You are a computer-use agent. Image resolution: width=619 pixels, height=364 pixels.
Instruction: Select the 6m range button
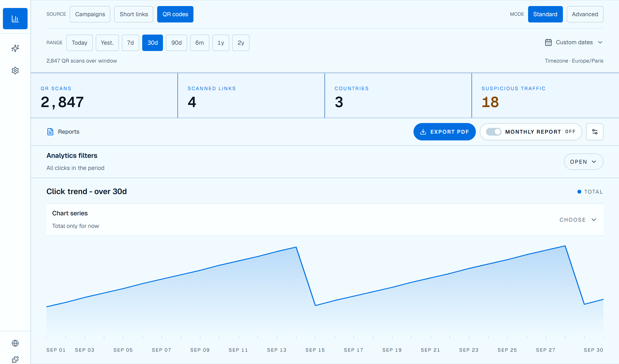pyautogui.click(x=199, y=43)
